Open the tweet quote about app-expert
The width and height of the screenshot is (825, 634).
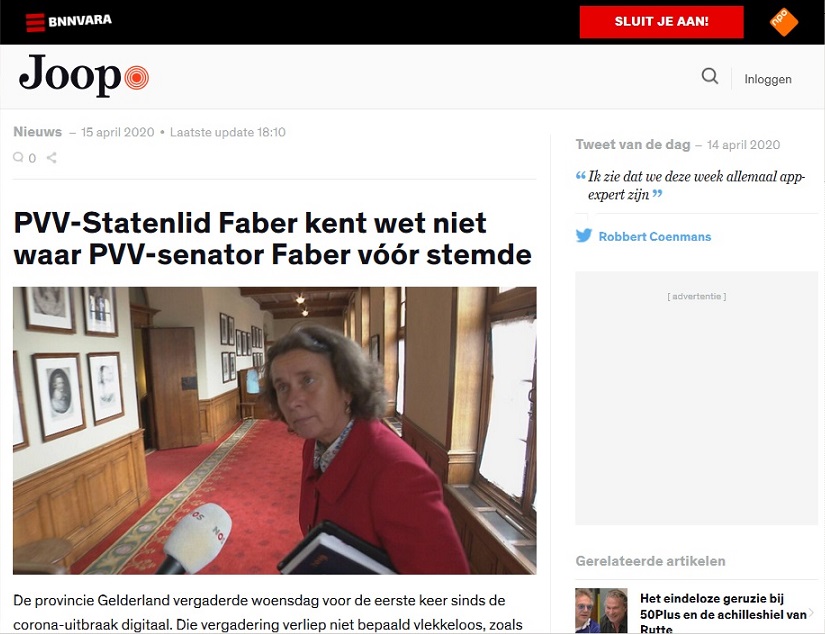[x=691, y=185]
